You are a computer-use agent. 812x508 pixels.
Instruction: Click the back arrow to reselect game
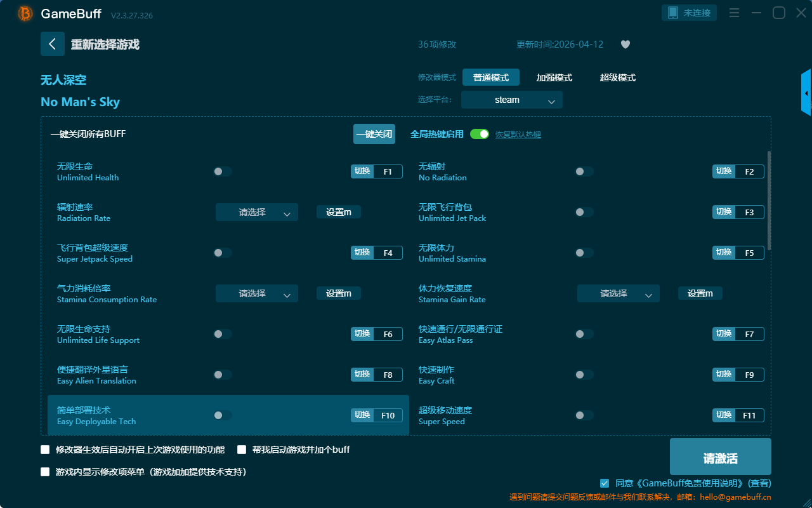(x=53, y=44)
